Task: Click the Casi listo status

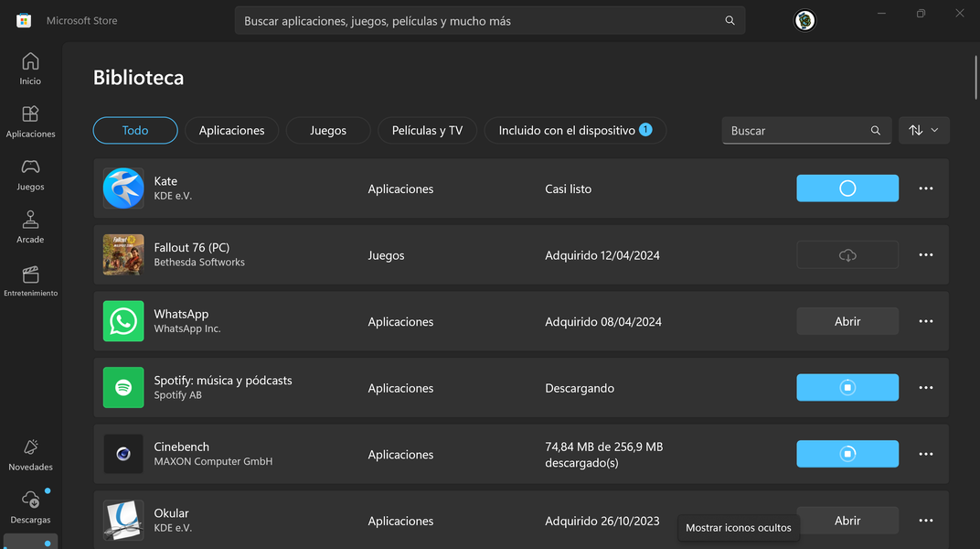Action: 568,188
